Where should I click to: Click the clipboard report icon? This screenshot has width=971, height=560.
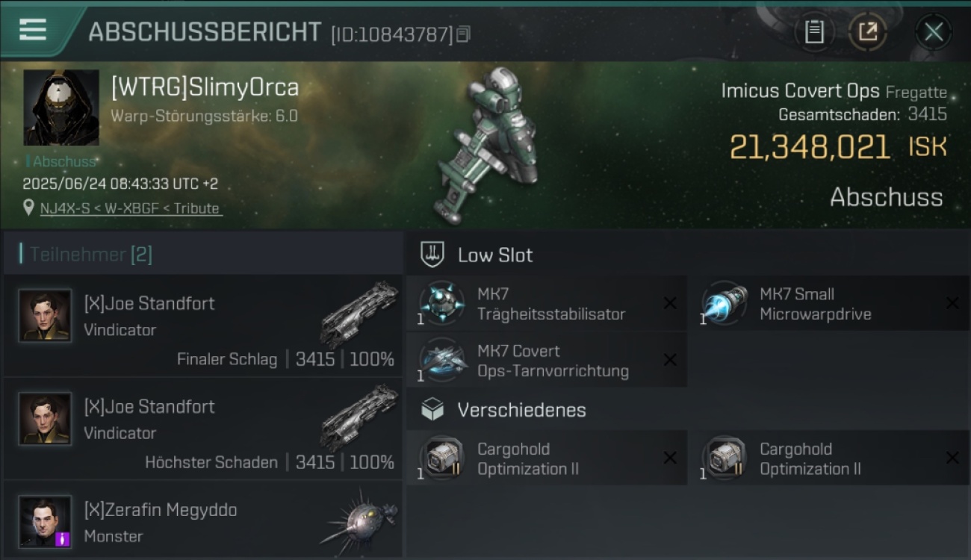coord(814,32)
